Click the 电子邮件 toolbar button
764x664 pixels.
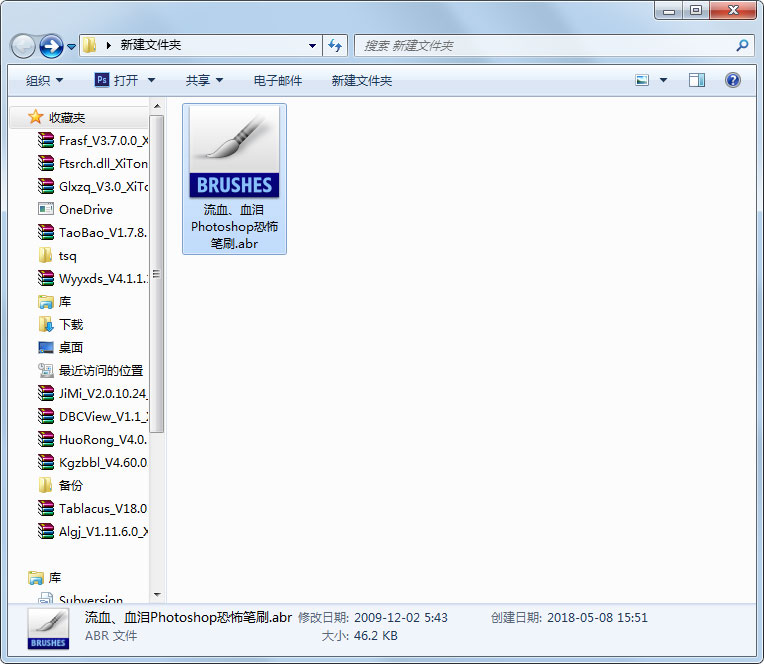[x=278, y=80]
